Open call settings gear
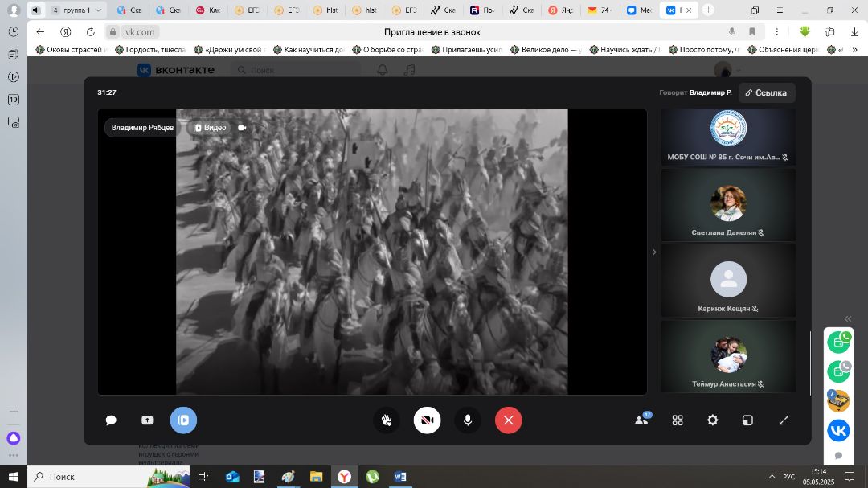The height and width of the screenshot is (488, 868). click(x=712, y=420)
